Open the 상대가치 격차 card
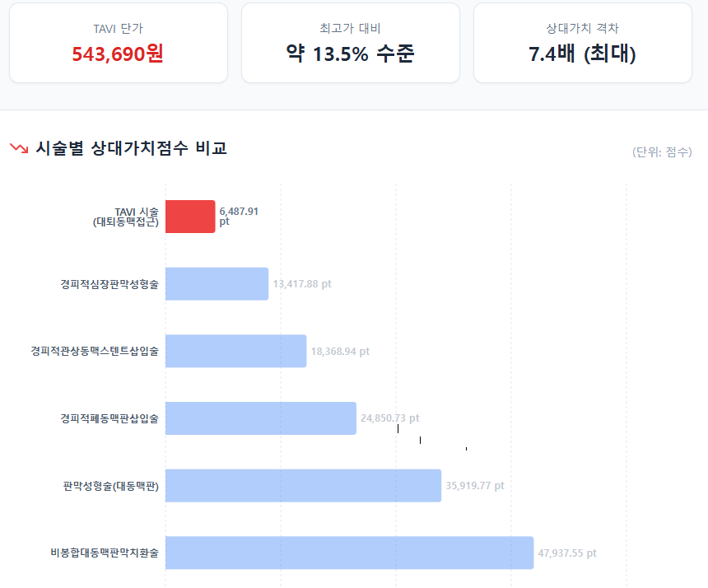This screenshot has height=588, width=708. (x=582, y=43)
